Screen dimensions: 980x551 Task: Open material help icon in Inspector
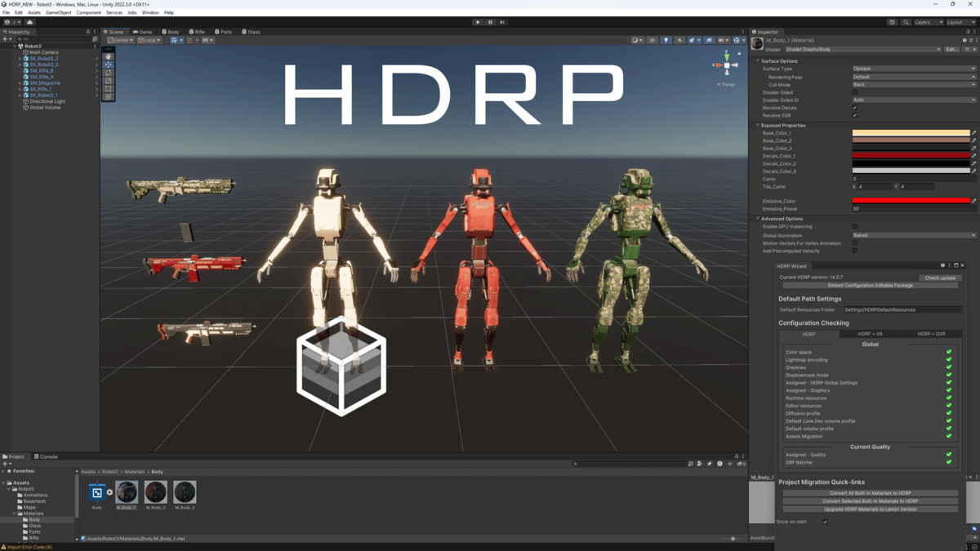pyautogui.click(x=964, y=40)
